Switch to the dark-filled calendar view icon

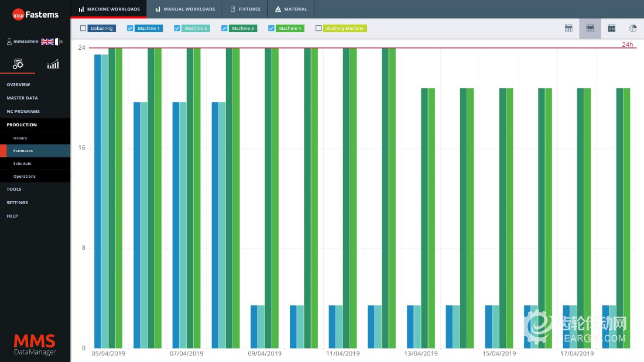611,28
